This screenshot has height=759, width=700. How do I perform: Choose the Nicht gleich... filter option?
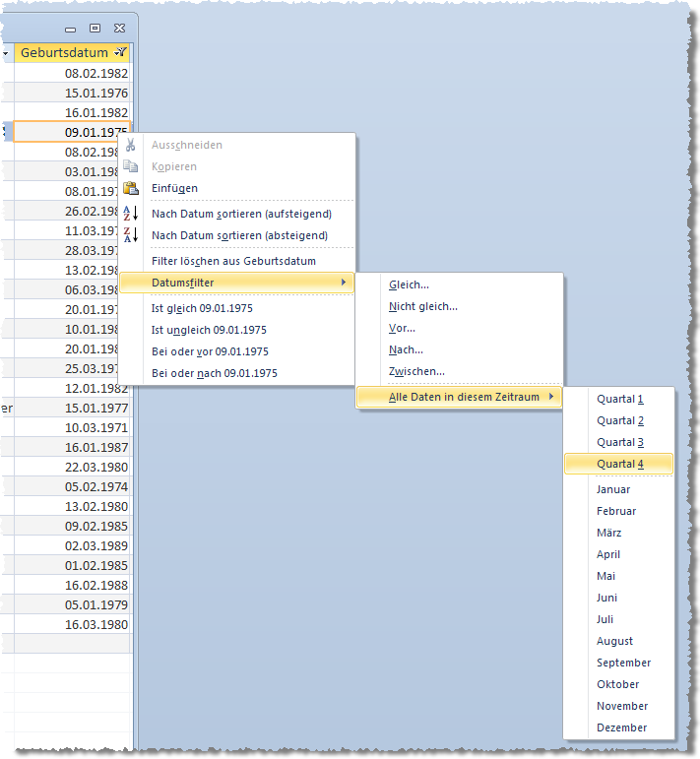click(422, 306)
